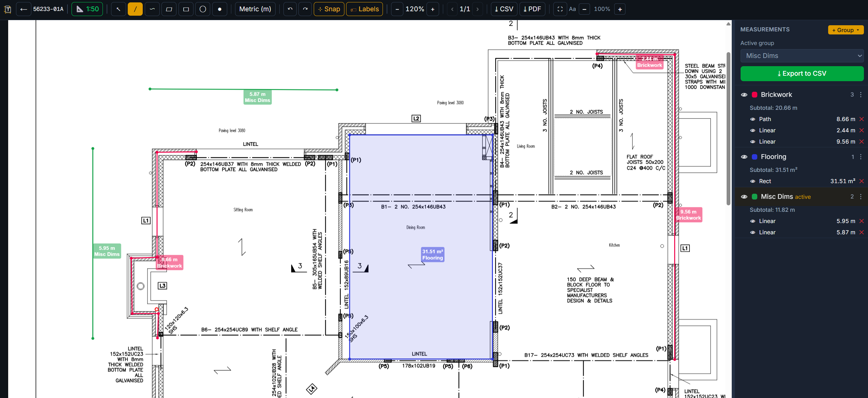Screen dimensions: 868x398
Task: Click the red Brickwork color swatch
Action: click(755, 95)
